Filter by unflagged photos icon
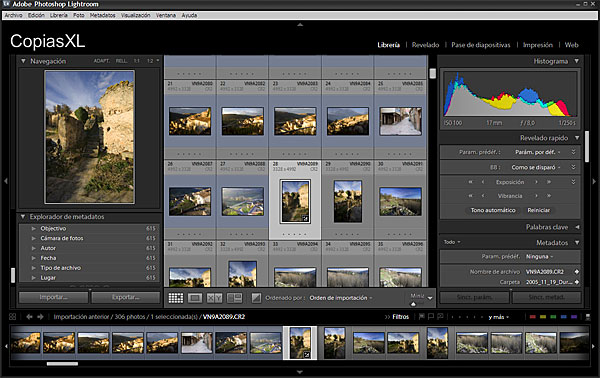 click(x=431, y=317)
